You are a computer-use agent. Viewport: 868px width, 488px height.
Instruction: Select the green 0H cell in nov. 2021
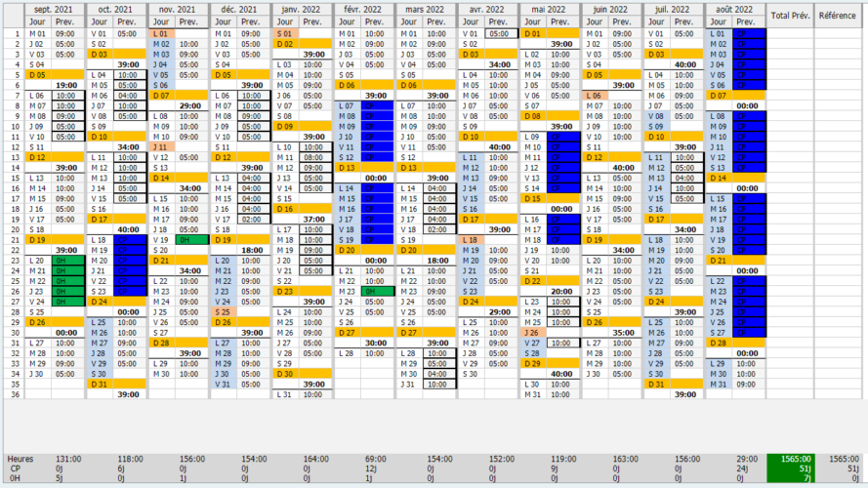tap(190, 239)
